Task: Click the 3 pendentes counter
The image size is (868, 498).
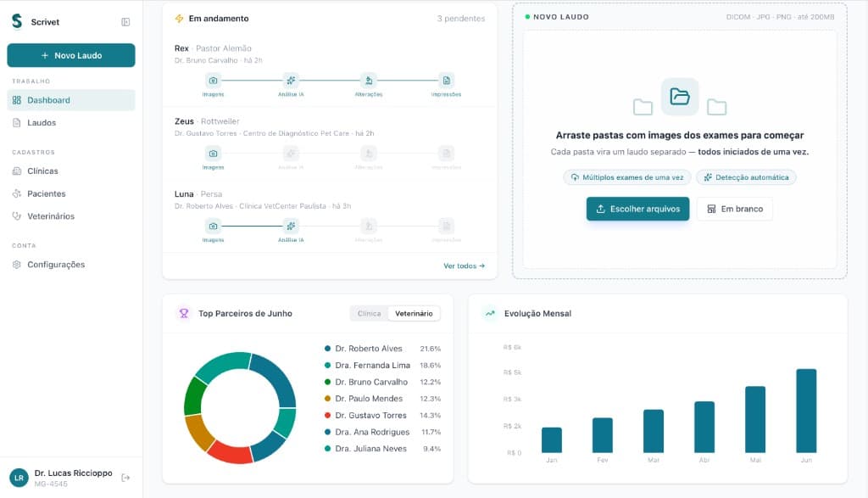Action: point(460,19)
